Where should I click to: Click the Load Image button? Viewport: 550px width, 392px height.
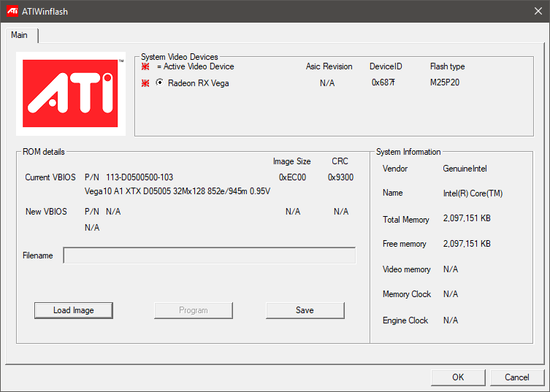[x=74, y=310]
